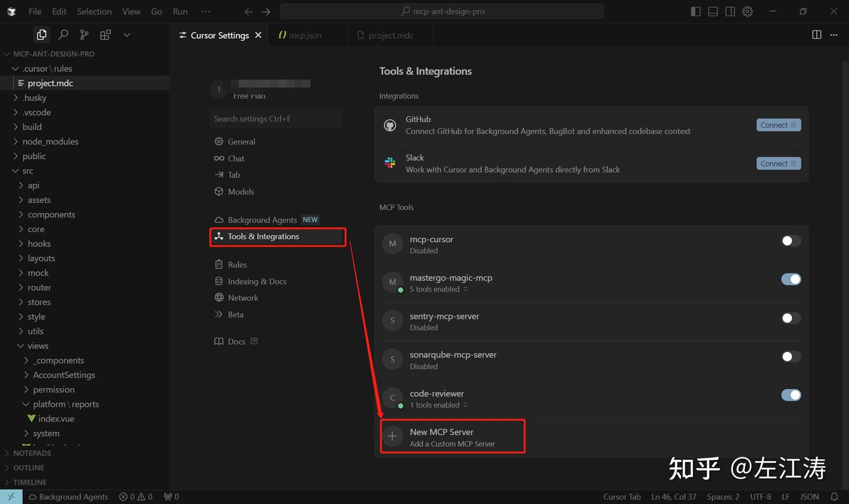849x504 pixels.
Task: Open the Docs external link
Action: (x=236, y=341)
